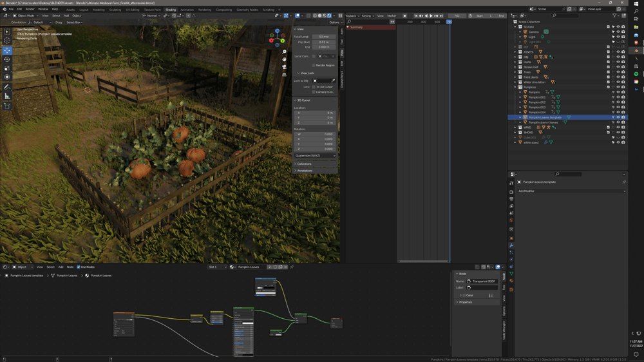
Task: Enable Camera to View lock checkbox
Action: click(x=314, y=92)
